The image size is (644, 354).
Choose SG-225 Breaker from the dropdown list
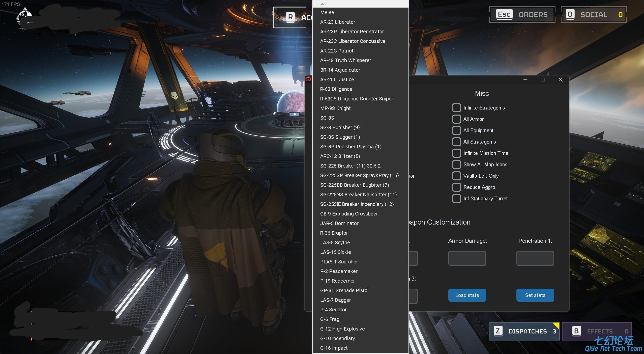(350, 166)
